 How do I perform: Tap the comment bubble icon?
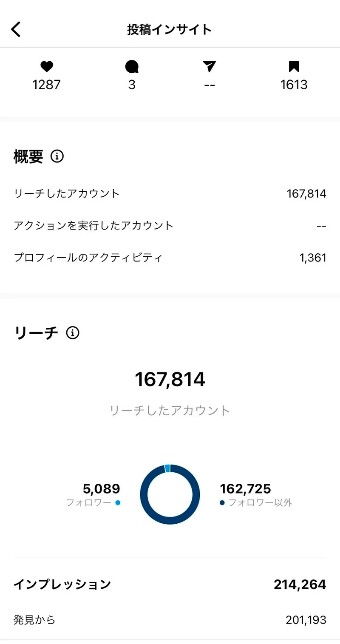click(132, 67)
